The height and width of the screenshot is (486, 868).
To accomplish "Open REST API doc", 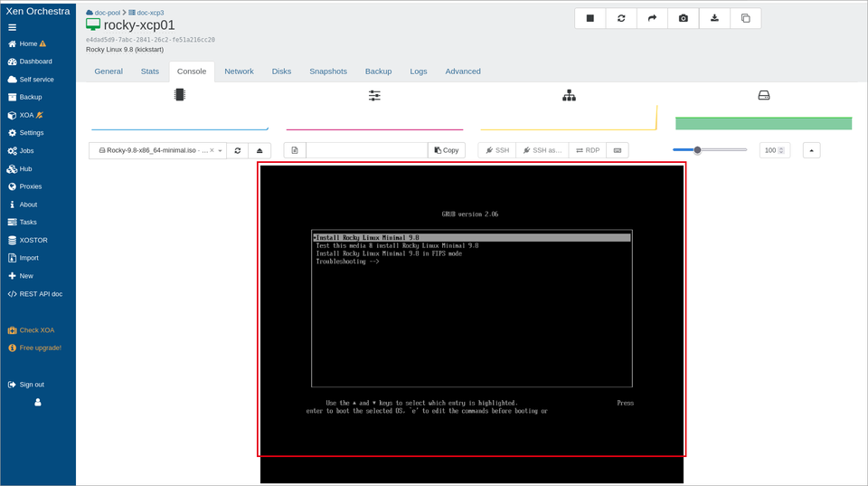I will coord(35,294).
